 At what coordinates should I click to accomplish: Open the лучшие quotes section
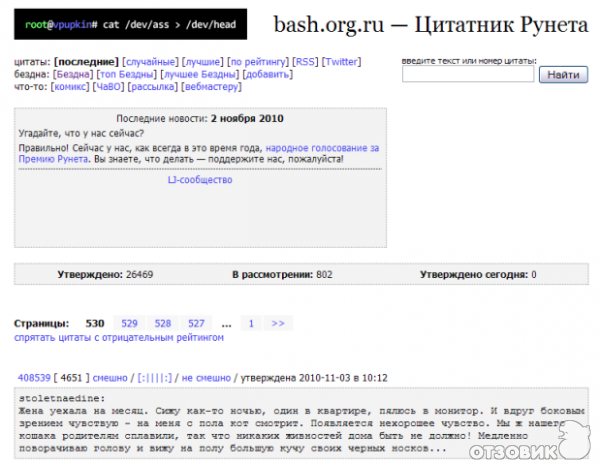pos(203,62)
